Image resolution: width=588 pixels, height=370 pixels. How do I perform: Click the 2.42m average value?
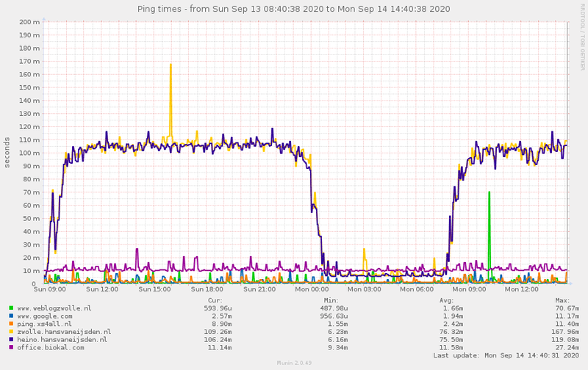tap(453, 324)
